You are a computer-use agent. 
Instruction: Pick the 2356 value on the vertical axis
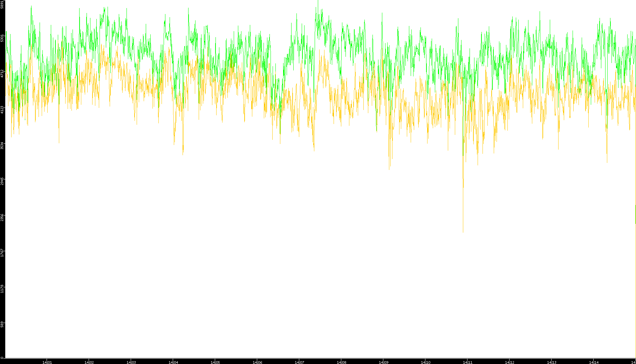point(2,217)
